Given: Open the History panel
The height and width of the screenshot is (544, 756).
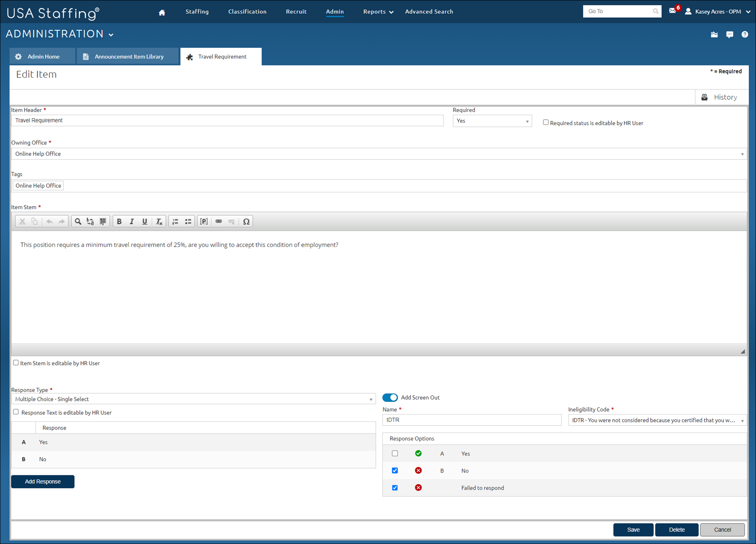Looking at the screenshot, I should (719, 97).
